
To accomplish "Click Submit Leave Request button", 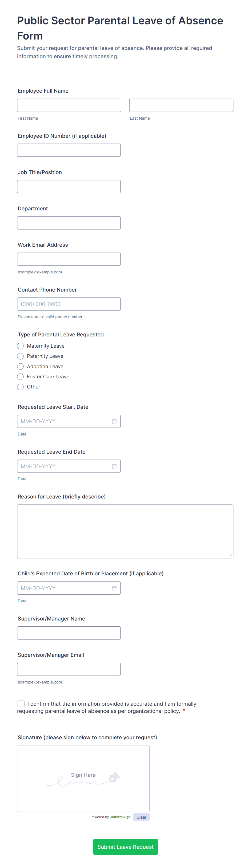I will click(126, 847).
